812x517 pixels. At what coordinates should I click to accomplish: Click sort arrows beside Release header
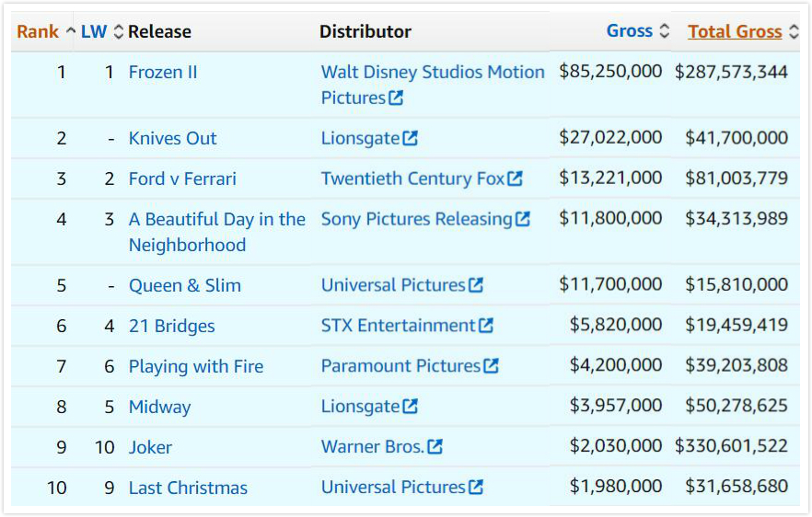tap(118, 32)
